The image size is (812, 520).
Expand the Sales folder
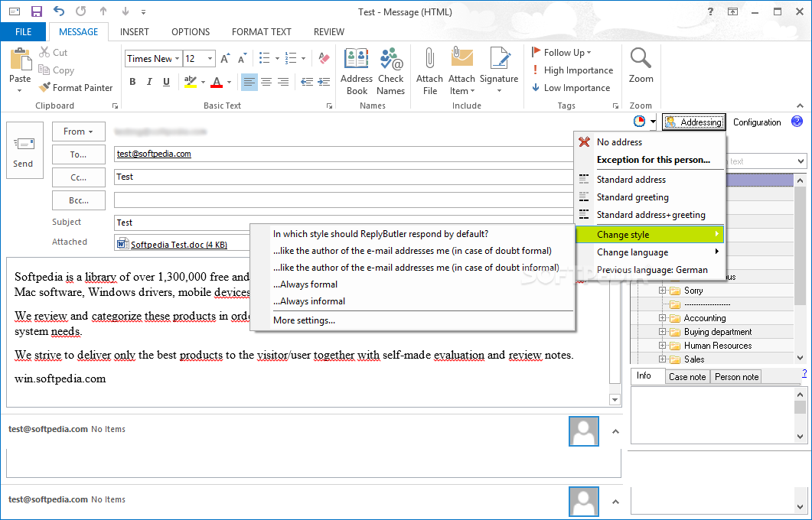(x=662, y=359)
